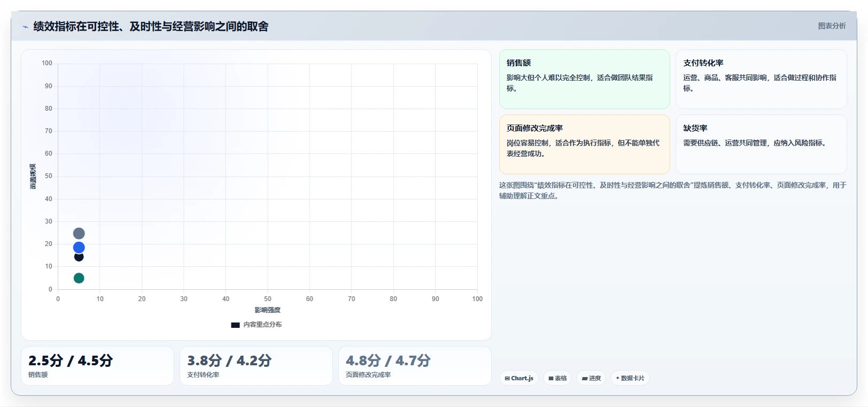This screenshot has height=407, width=868.
Task: Click the 进度 tag chip
Action: [591, 378]
